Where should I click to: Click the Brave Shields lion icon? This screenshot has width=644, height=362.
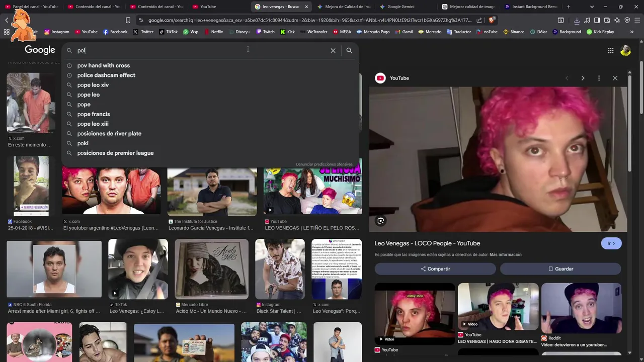click(x=492, y=20)
